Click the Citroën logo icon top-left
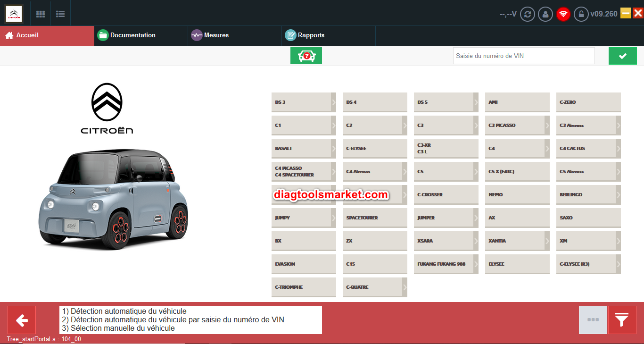Image resolution: width=644 pixels, height=344 pixels. [x=14, y=14]
